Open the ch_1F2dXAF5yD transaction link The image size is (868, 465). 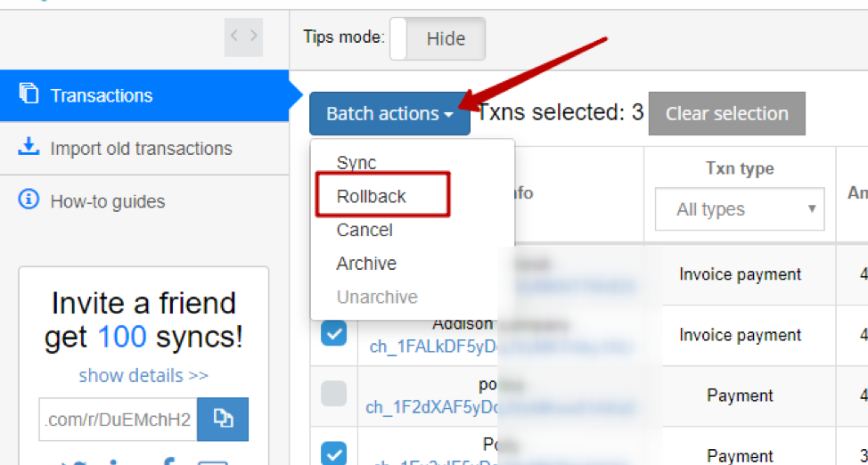432,407
